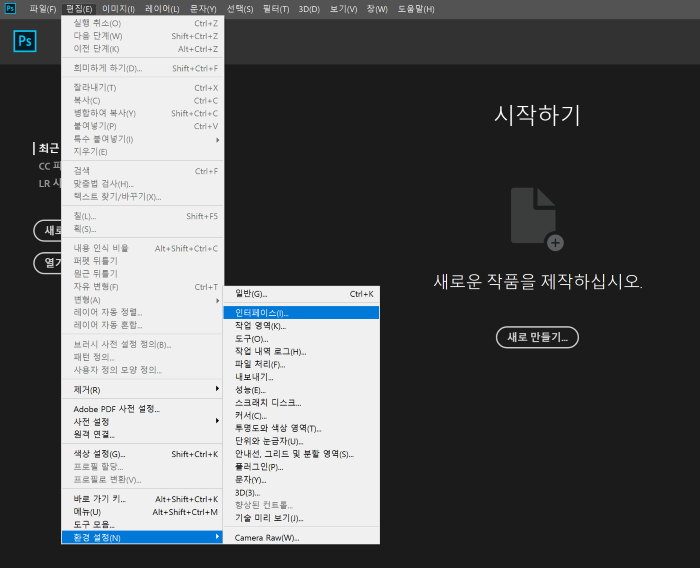
Task: Open the 보기(V) menu
Action: point(343,9)
